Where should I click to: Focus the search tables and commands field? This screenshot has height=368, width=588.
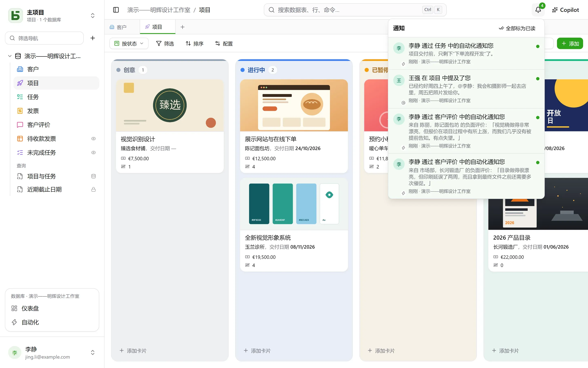tap(355, 10)
